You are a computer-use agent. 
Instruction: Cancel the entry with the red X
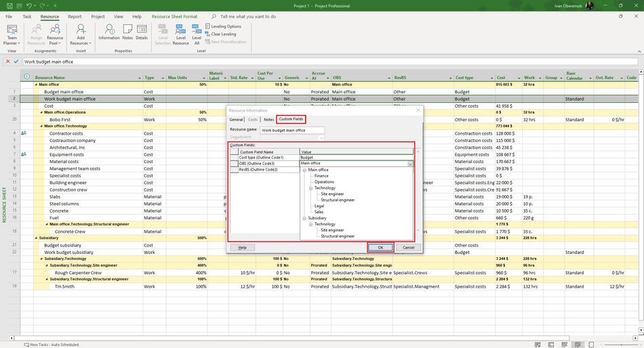coord(8,62)
